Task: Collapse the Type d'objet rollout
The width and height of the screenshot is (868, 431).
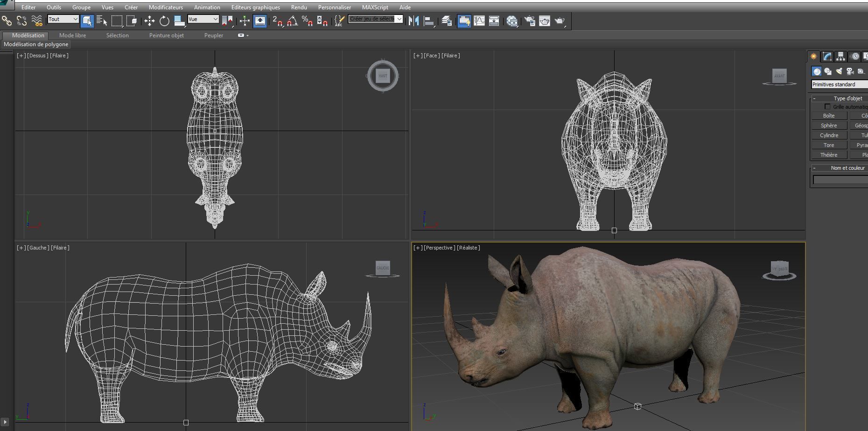Action: click(x=814, y=98)
